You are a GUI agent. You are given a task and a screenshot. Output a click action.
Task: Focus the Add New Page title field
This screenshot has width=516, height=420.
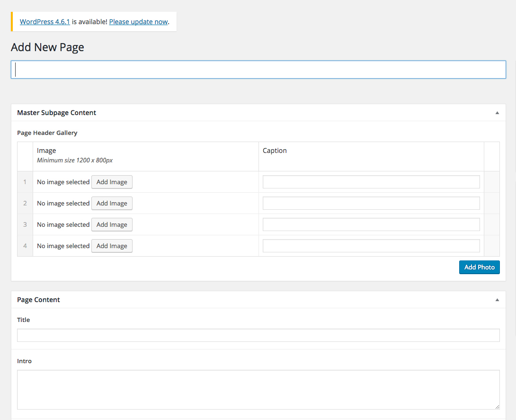[258, 70]
